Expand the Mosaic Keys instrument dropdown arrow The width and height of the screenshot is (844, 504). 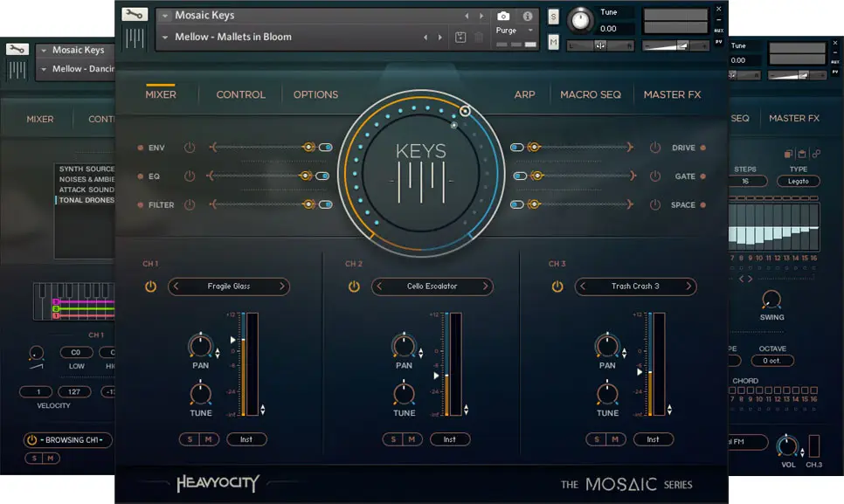(165, 16)
